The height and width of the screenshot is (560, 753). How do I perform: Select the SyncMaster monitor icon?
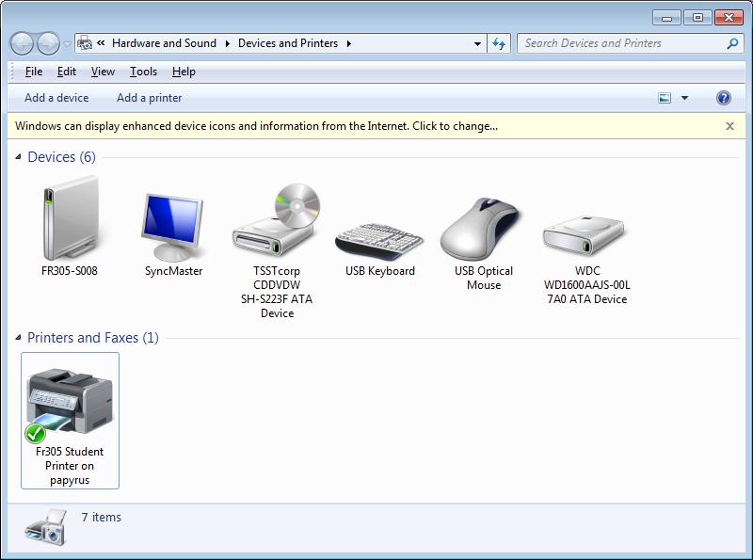point(173,227)
